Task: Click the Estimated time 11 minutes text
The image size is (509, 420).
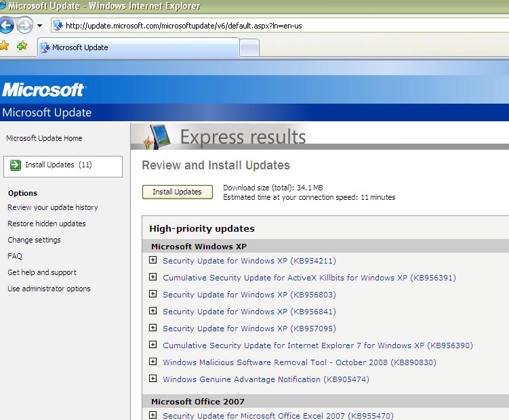Action: 309,197
